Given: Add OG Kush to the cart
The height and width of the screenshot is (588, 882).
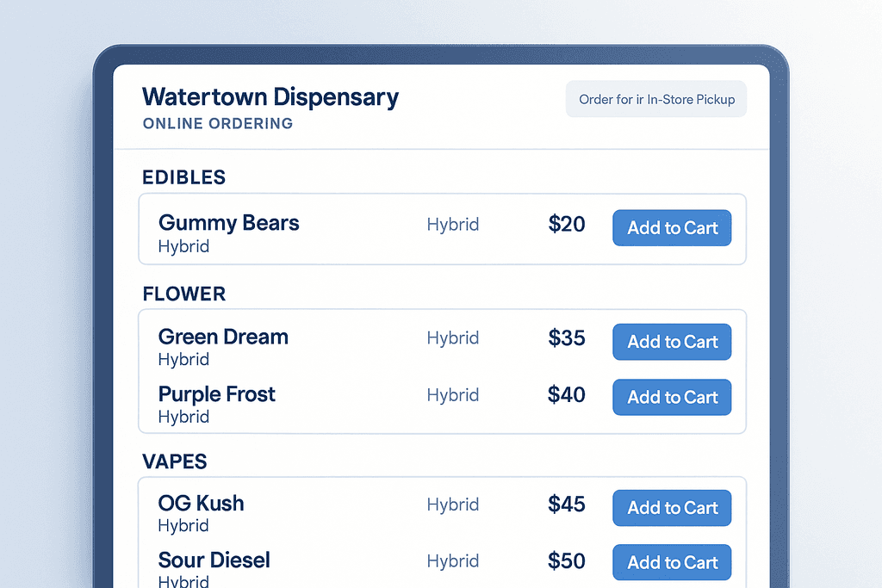Looking at the screenshot, I should [x=672, y=508].
